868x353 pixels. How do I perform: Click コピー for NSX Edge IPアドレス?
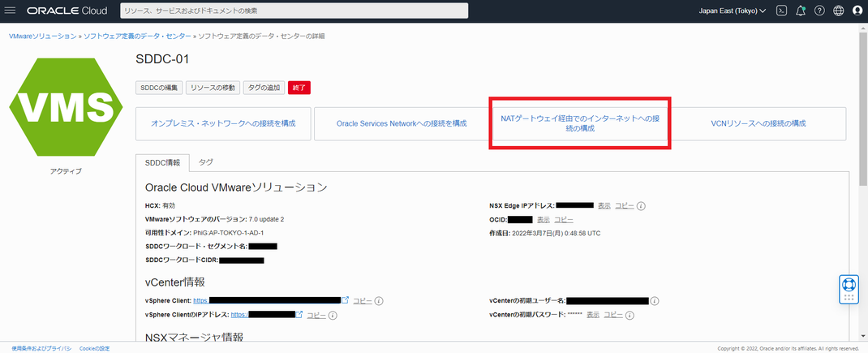[x=625, y=205]
